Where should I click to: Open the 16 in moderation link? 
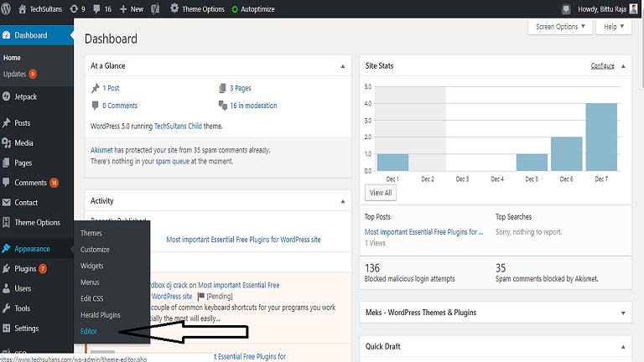click(253, 106)
